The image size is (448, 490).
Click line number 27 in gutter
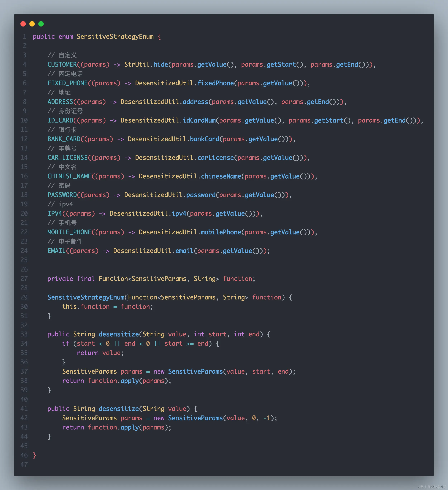(24, 279)
